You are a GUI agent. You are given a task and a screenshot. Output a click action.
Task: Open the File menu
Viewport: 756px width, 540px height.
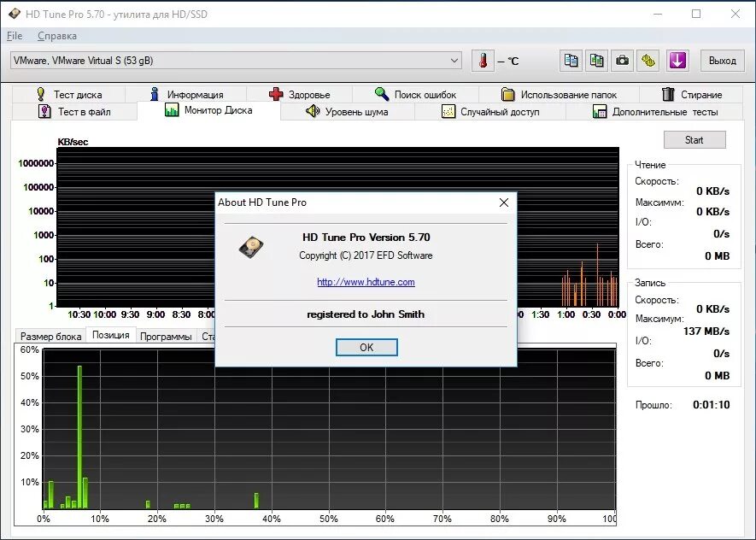click(x=15, y=36)
